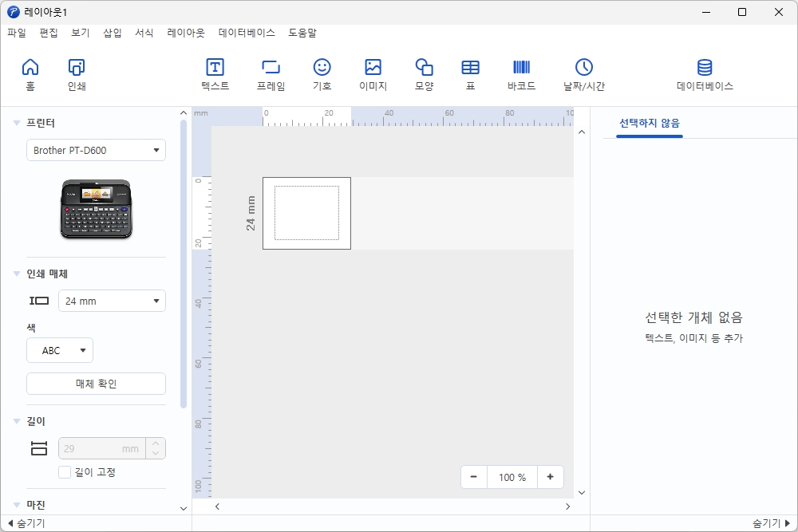Hide the right panel with 숨기기

[x=772, y=523]
